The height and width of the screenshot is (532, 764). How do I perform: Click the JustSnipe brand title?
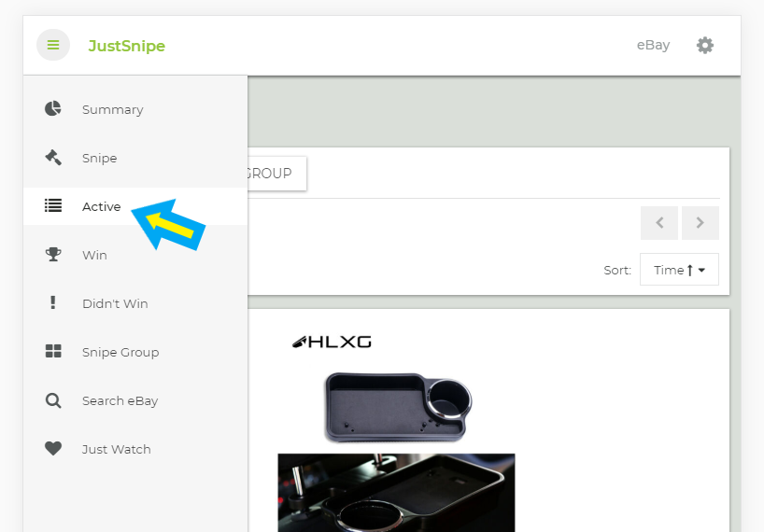coord(126,46)
